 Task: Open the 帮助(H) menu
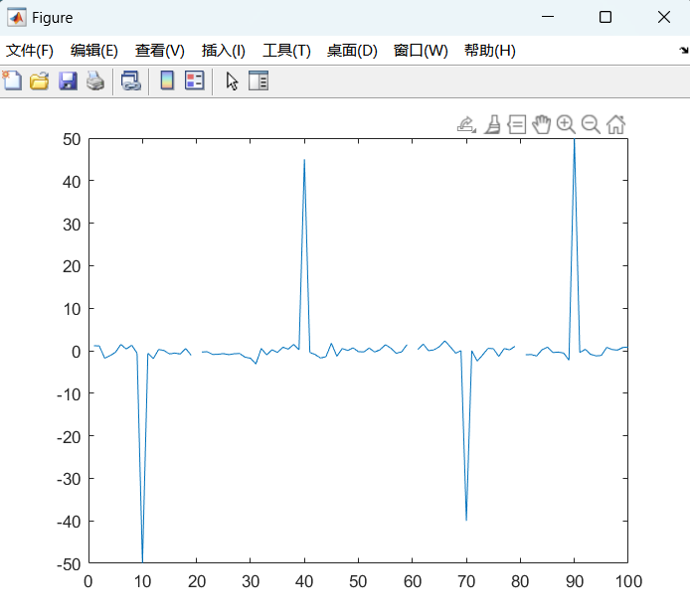click(490, 51)
